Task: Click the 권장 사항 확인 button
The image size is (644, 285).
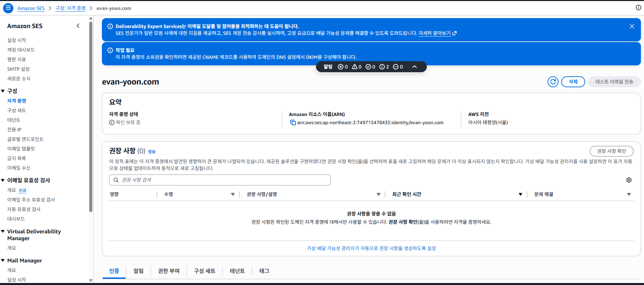Action: (x=612, y=151)
